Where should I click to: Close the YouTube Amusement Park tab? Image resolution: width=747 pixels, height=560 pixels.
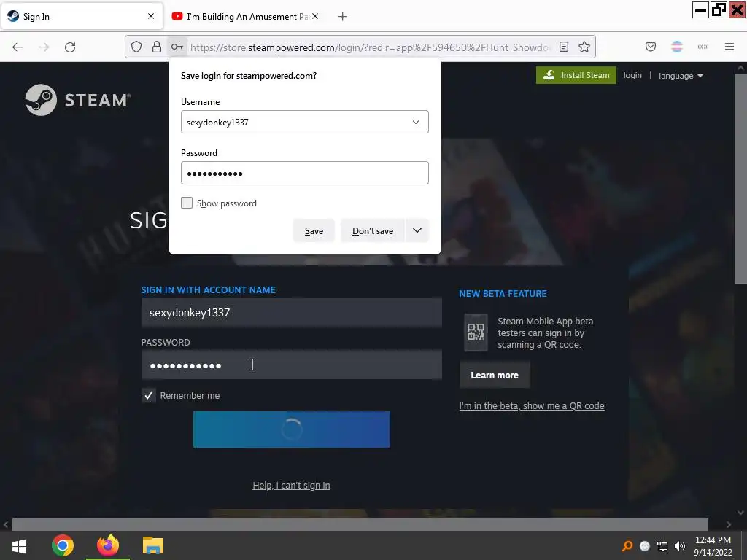click(x=315, y=16)
